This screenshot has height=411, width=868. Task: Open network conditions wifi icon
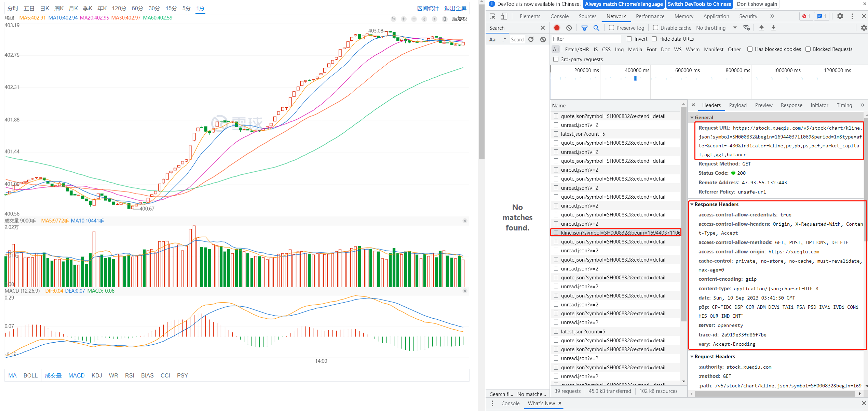pos(747,28)
